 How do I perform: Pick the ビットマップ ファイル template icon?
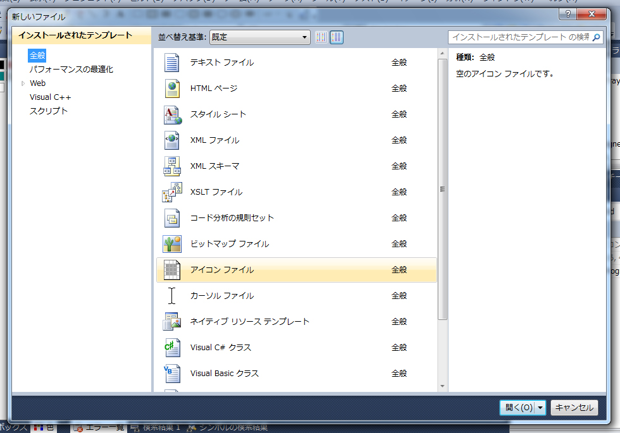coord(172,244)
